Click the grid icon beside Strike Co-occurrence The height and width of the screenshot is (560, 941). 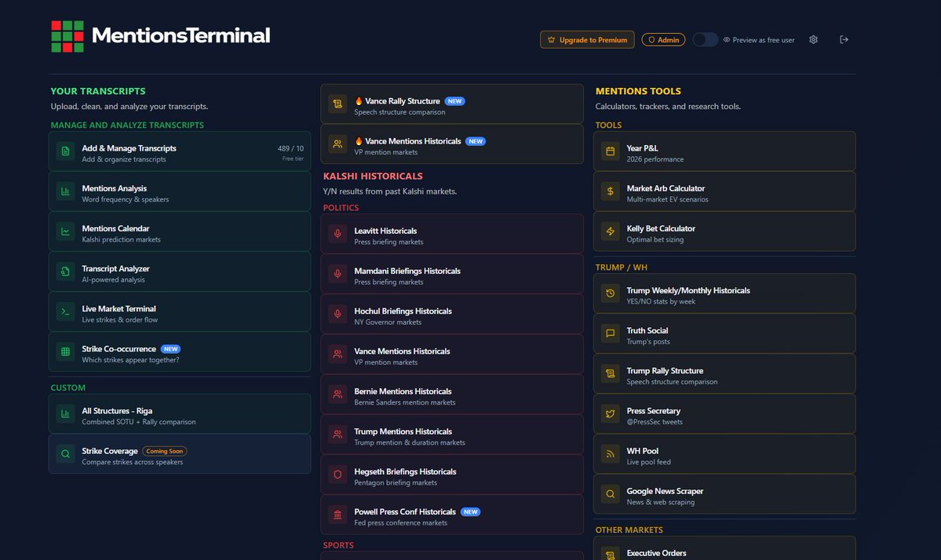(65, 352)
